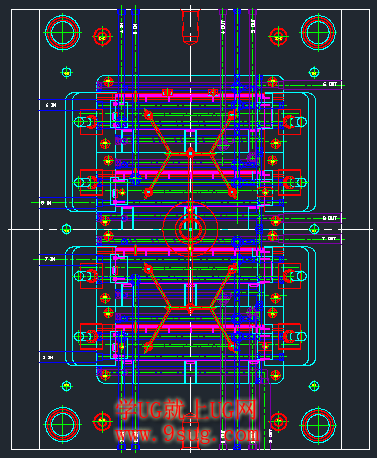Click the central red concentric sprue circle

(190, 229)
